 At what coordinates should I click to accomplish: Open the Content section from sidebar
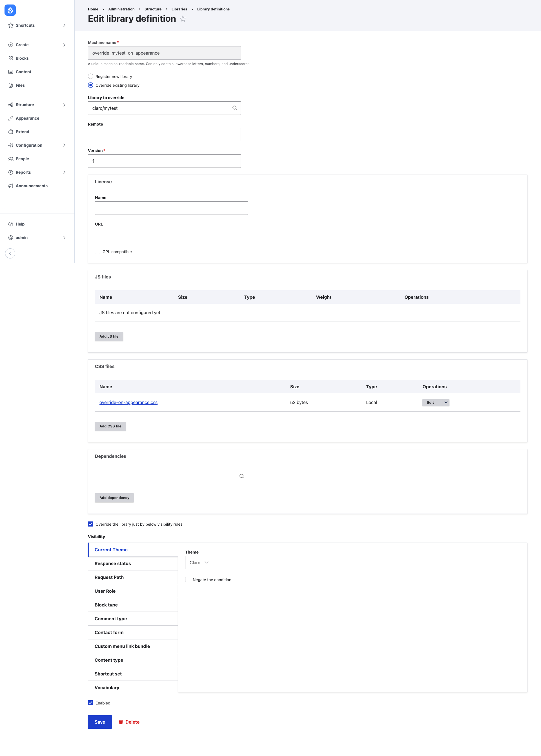(23, 72)
